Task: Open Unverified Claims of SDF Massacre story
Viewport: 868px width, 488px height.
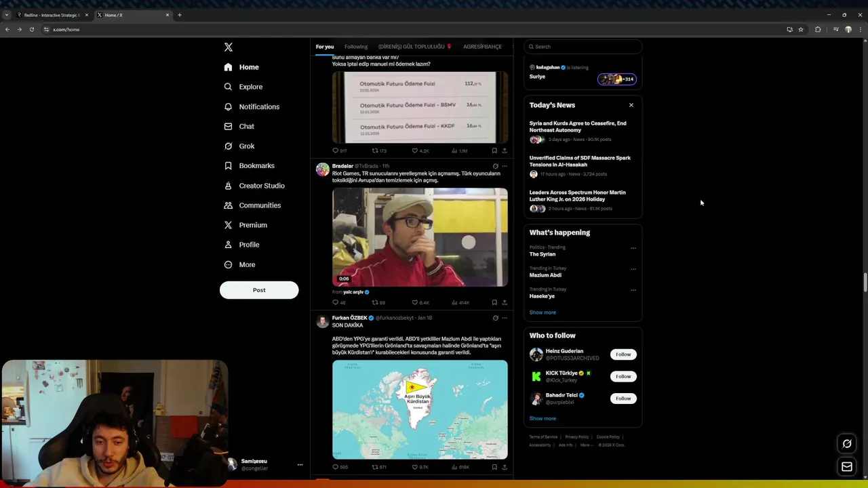Action: [582, 167]
